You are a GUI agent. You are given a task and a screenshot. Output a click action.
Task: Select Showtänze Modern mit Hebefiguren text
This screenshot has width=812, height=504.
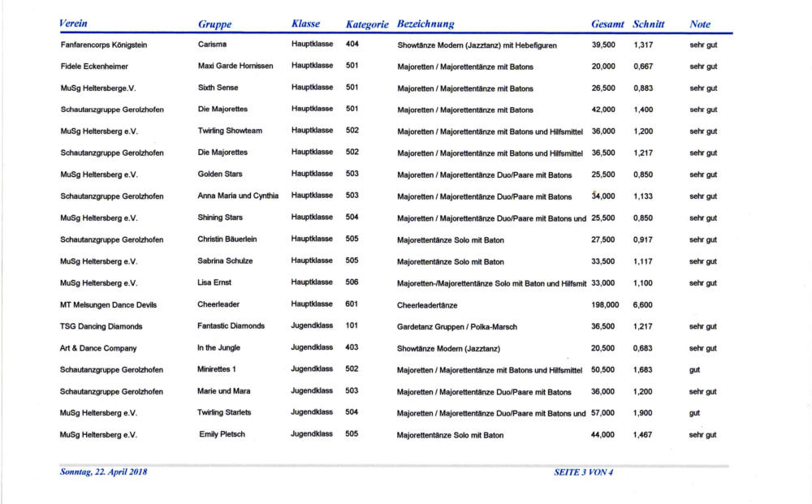click(x=477, y=45)
